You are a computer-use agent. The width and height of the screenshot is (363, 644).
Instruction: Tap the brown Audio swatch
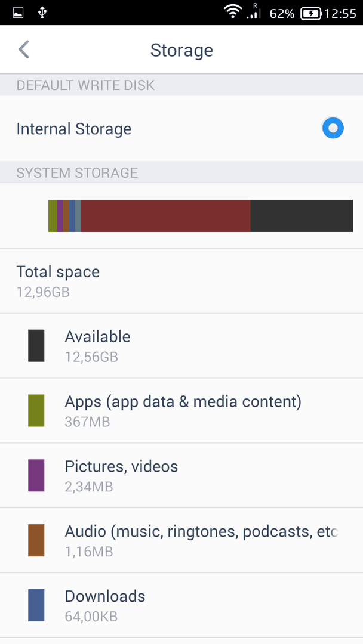click(36, 540)
